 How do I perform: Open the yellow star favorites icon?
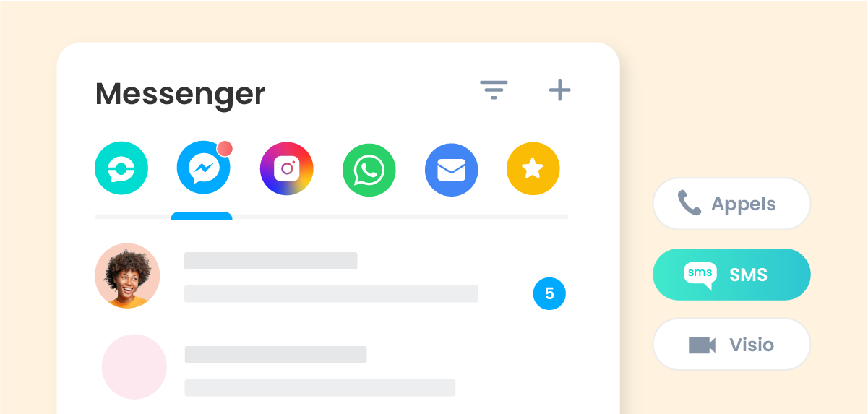(x=533, y=170)
